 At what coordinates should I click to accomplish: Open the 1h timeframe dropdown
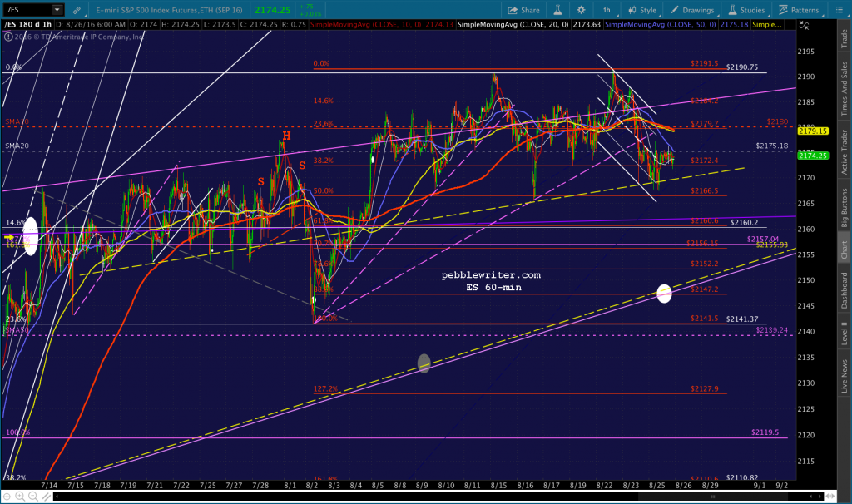(x=607, y=10)
